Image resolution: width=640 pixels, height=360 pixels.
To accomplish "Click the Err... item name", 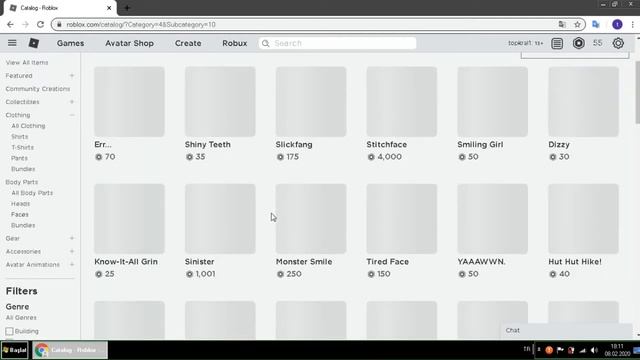I will 103,144.
